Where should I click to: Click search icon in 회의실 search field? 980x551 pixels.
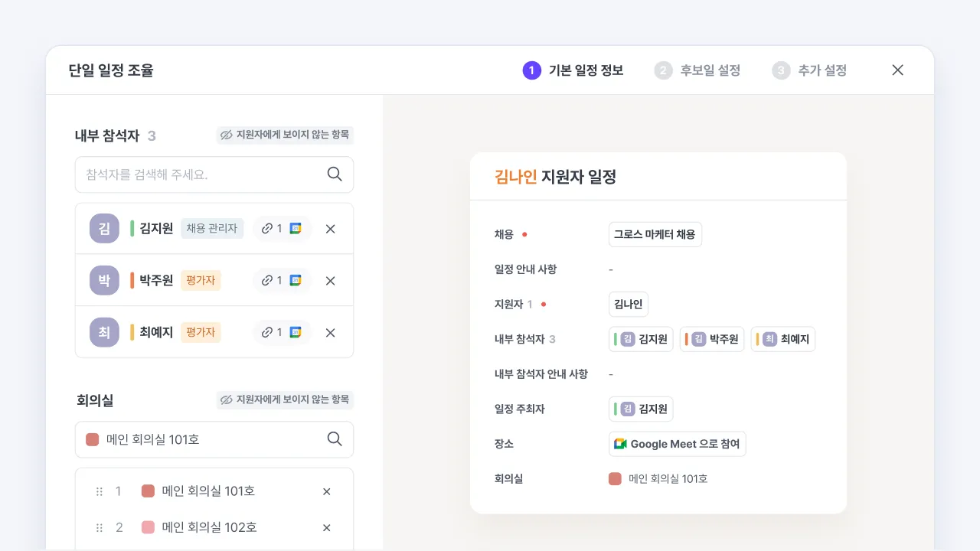pos(335,439)
